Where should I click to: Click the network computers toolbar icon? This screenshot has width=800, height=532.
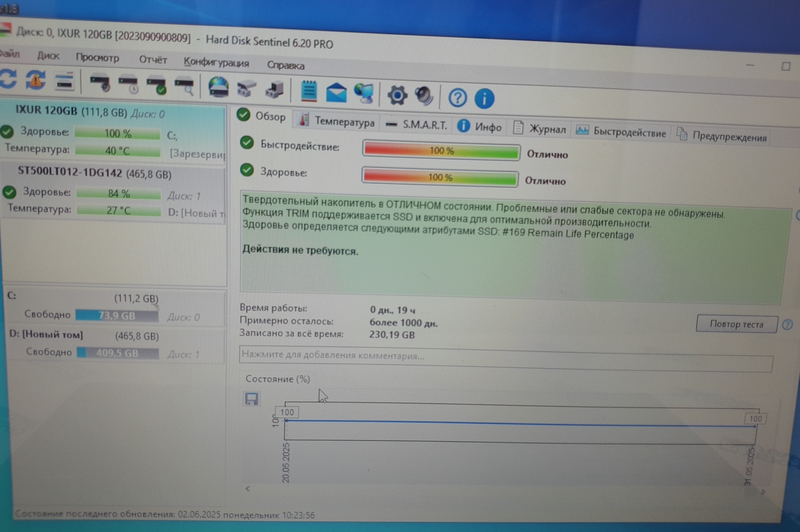point(364,93)
